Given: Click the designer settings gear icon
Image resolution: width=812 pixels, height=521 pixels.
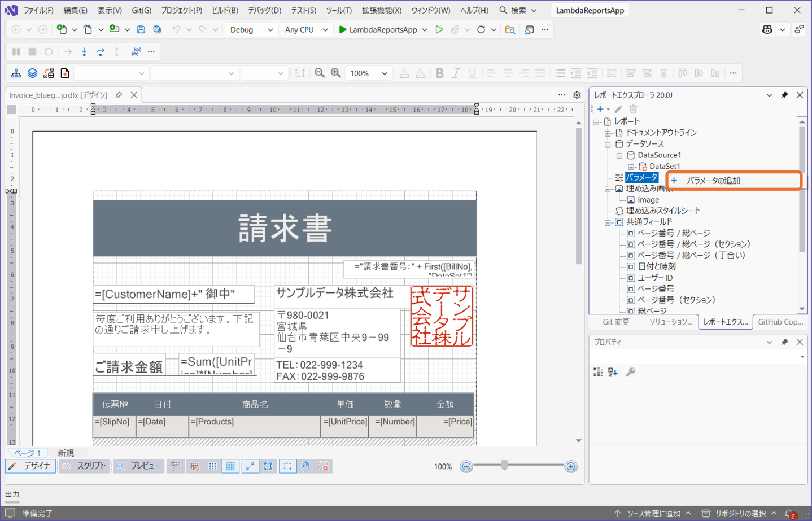Looking at the screenshot, I should (577, 95).
